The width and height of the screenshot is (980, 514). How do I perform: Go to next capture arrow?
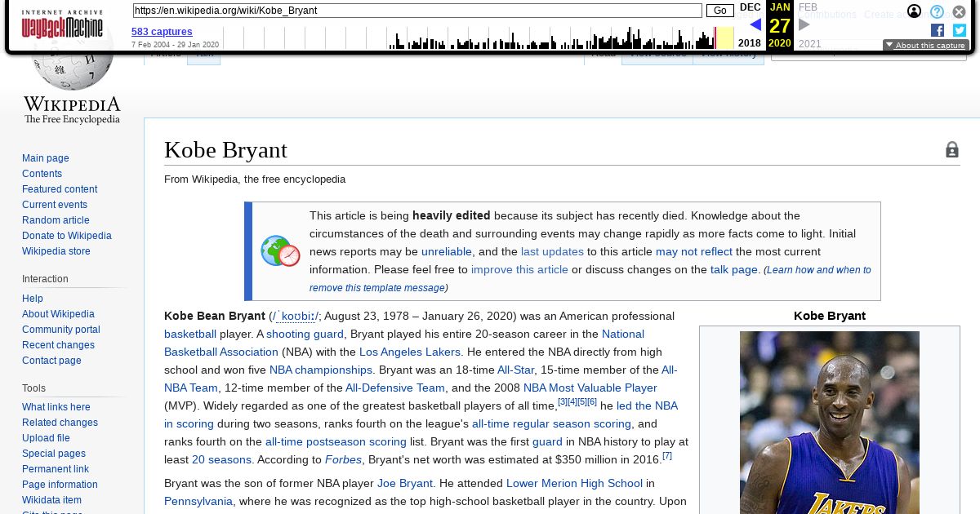(x=804, y=24)
